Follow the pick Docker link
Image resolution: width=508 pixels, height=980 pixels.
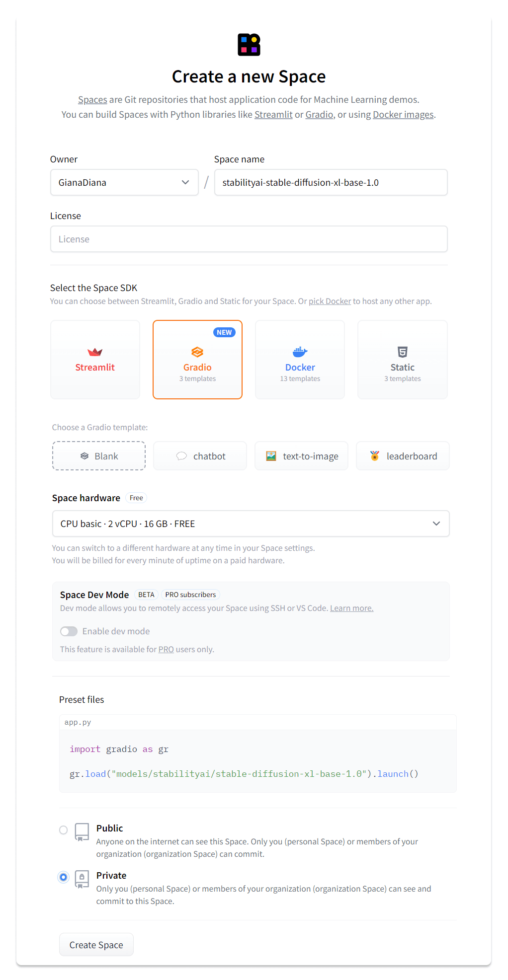(330, 302)
